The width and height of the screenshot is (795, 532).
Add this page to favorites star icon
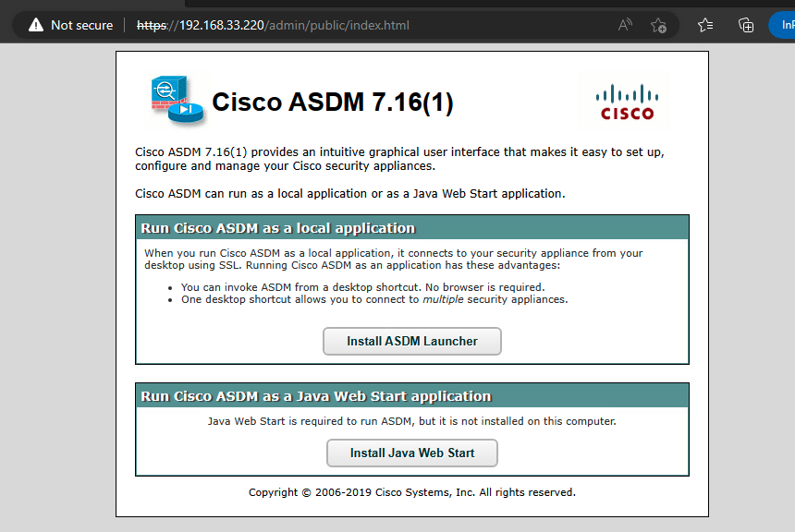(x=658, y=25)
